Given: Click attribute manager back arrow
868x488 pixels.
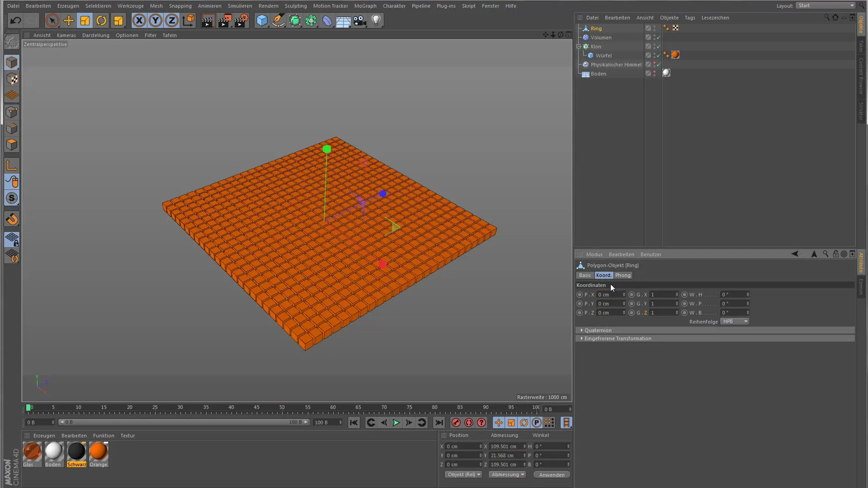Looking at the screenshot, I should pyautogui.click(x=794, y=254).
